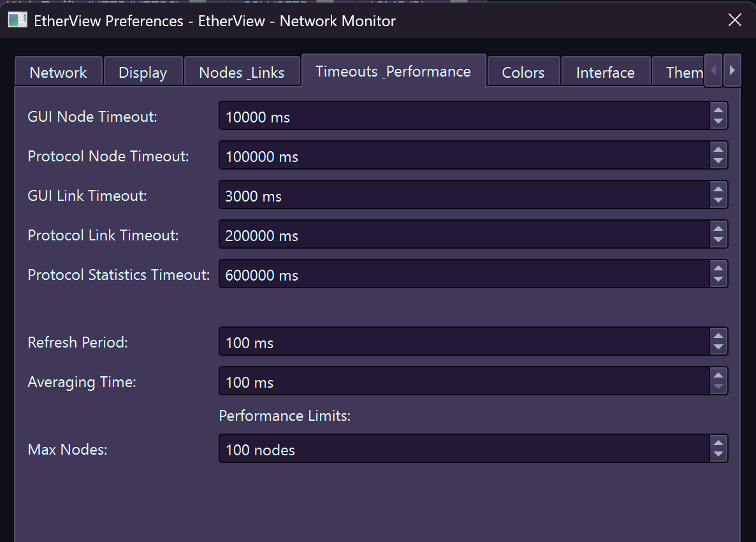Screen dimensions: 756x542
Task: Select the Nodes_Links tab
Action: click(242, 72)
